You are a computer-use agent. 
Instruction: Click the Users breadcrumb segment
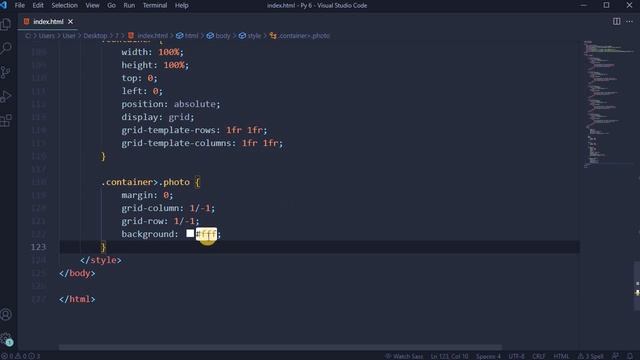[x=47, y=36]
